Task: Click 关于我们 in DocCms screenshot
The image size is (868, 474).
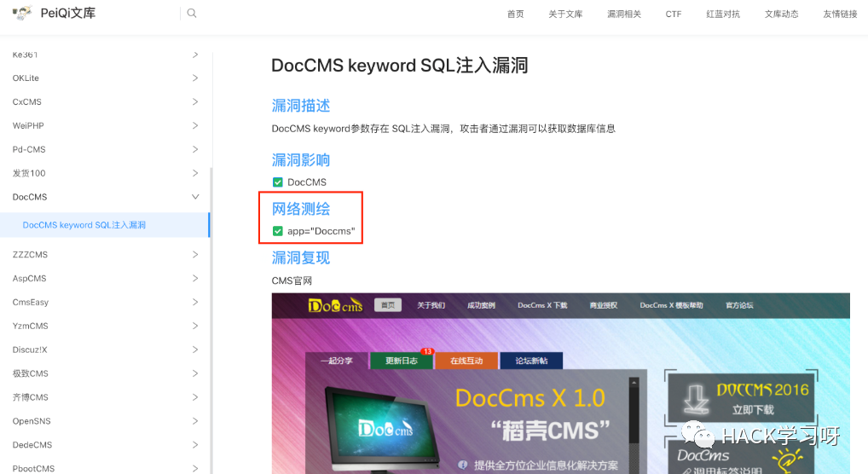Action: click(x=431, y=305)
